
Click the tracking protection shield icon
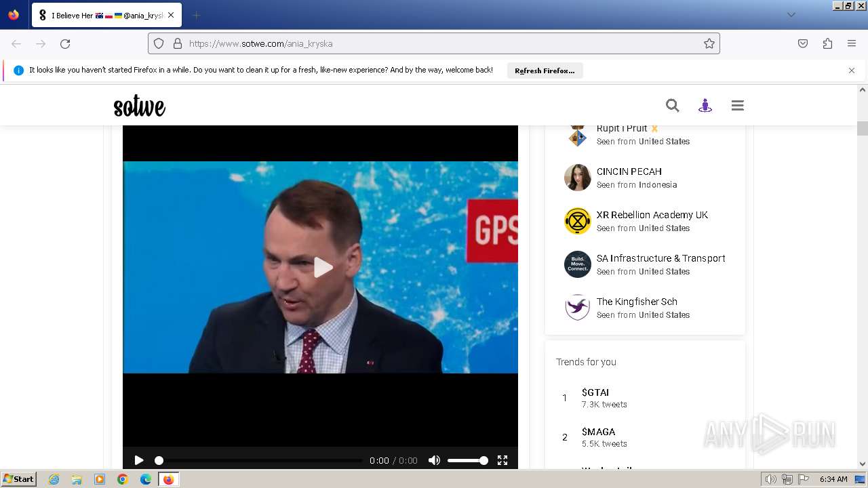159,43
